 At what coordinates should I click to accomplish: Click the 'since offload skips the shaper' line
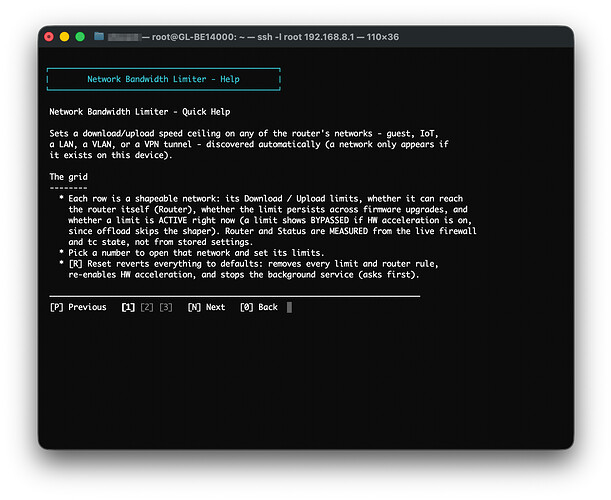(x=272, y=231)
